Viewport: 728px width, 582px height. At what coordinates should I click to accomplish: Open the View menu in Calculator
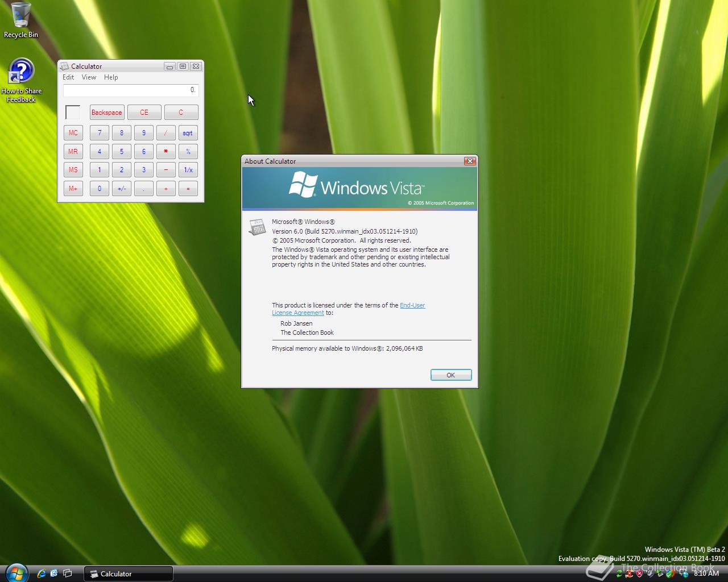89,77
